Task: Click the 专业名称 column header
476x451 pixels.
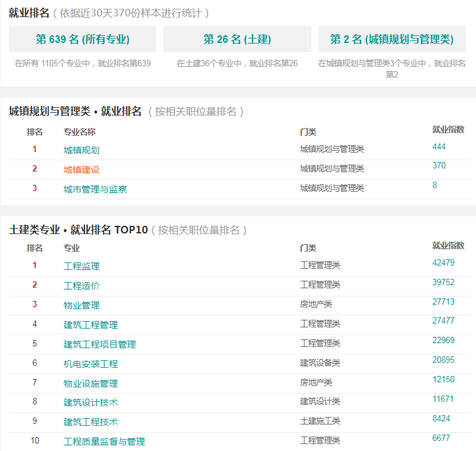Action: 79,132
